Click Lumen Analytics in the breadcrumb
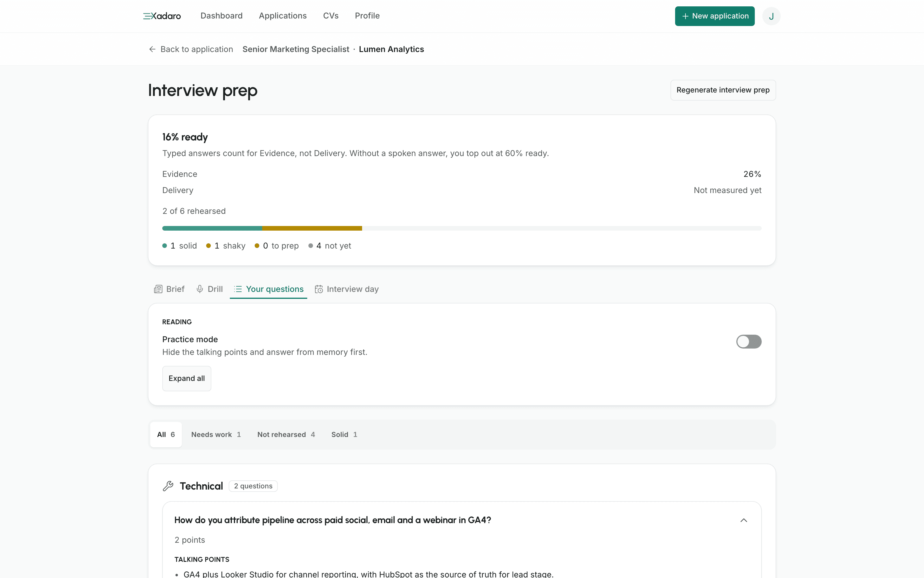 click(391, 49)
